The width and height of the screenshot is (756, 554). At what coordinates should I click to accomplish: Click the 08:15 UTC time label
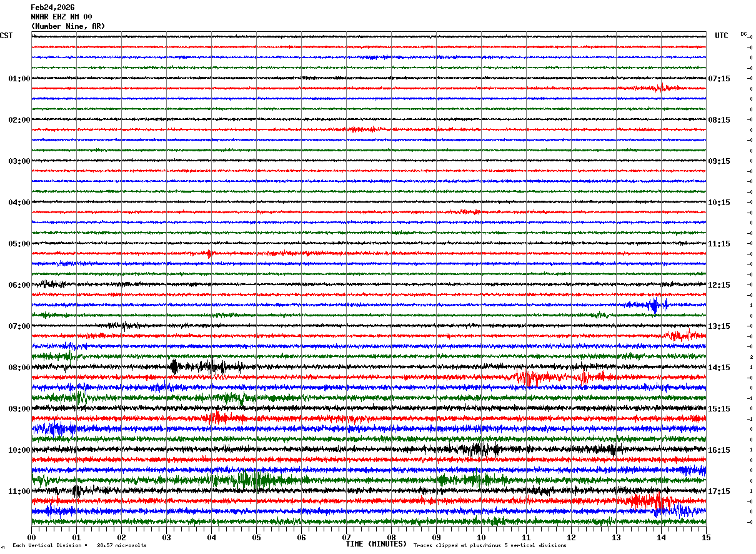coord(719,120)
